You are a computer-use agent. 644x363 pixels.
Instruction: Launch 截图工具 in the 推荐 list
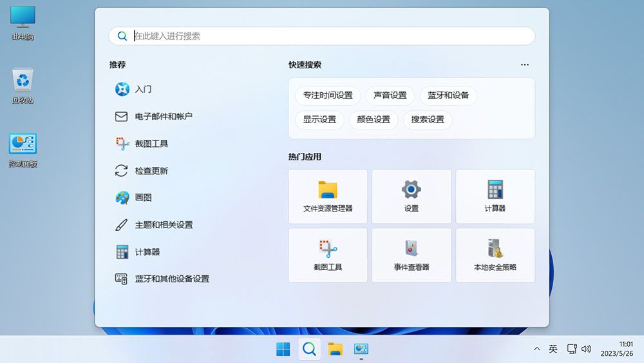[141, 144]
